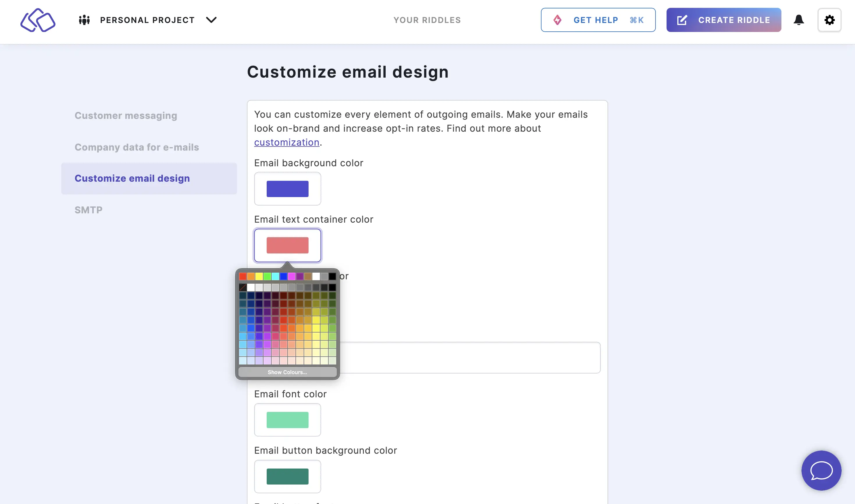855x504 pixels.
Task: Pick orange in the picker's top preset row
Action: pos(251,276)
